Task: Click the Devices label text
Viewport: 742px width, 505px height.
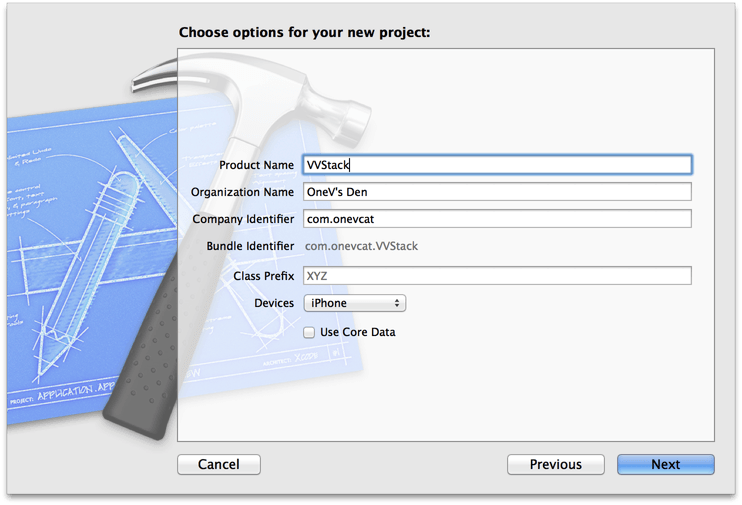Action: coord(273,303)
